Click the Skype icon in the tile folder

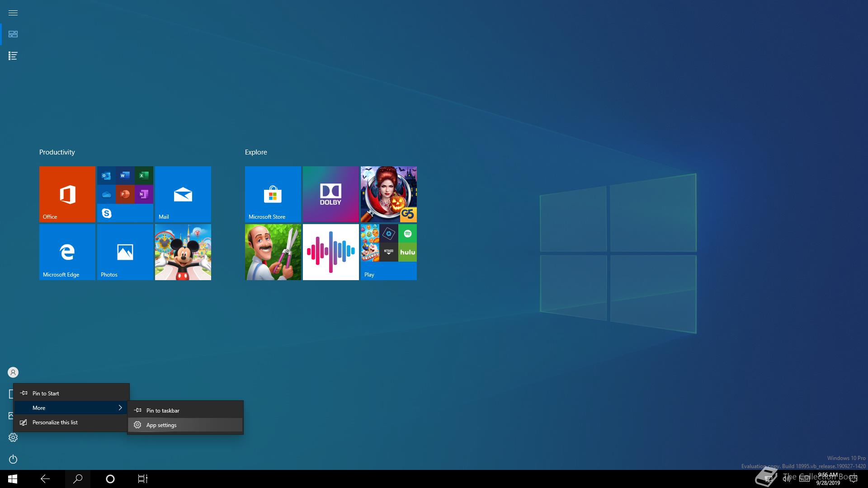(107, 213)
